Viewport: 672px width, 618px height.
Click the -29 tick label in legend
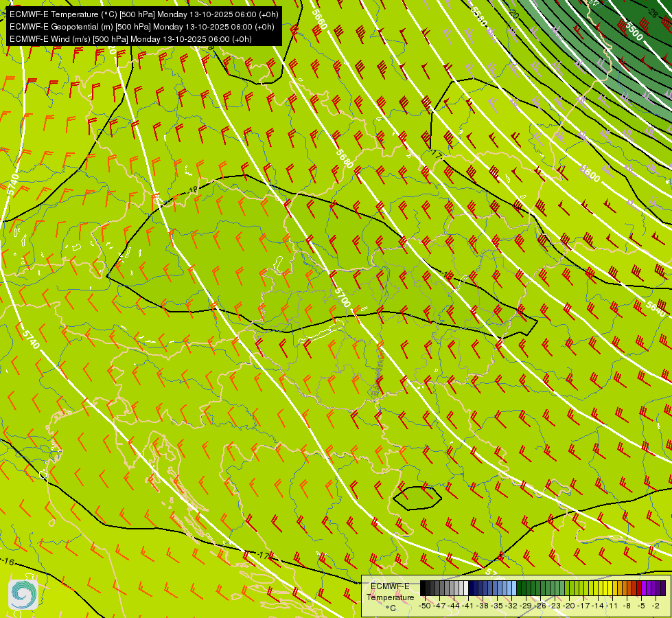[526, 606]
